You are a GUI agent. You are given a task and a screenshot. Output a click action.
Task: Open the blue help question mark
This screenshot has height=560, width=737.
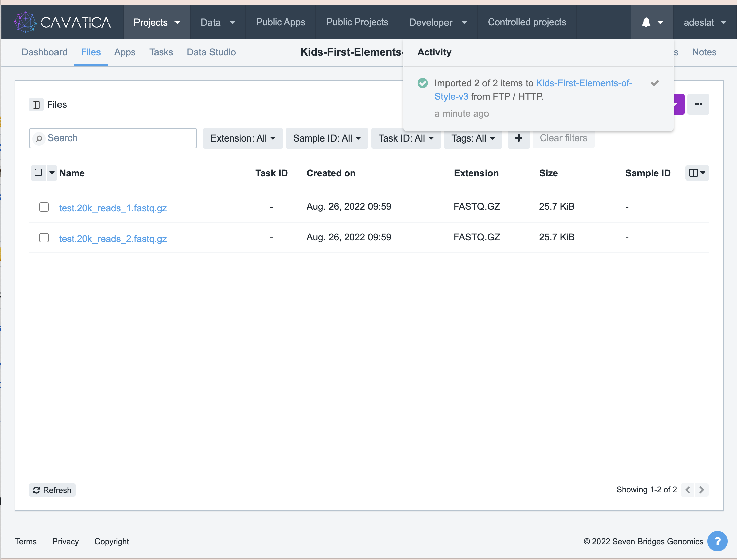[717, 541]
